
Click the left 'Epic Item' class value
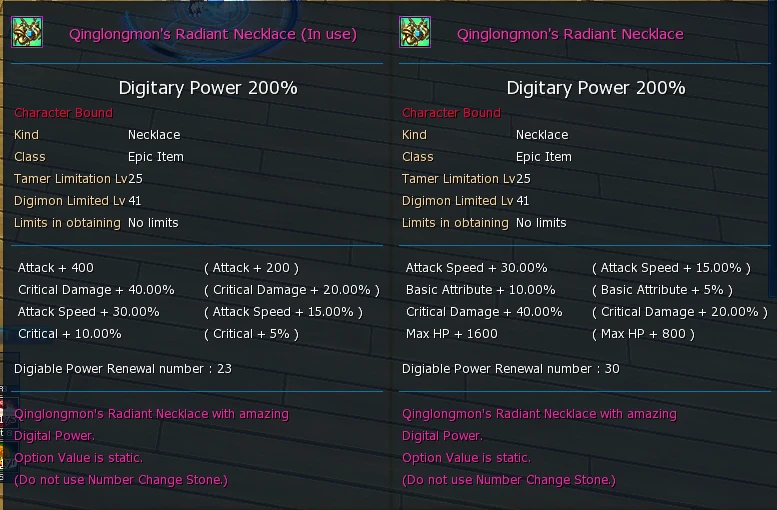(156, 157)
